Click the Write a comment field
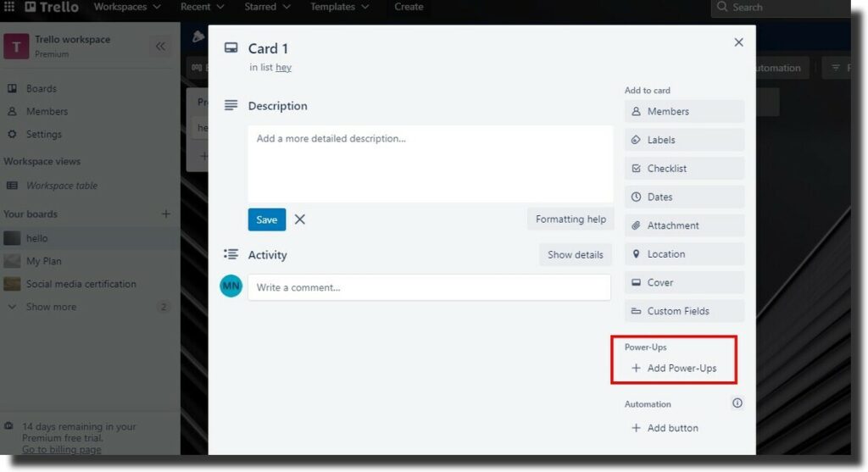Screen dimensions: 868x472 click(x=429, y=287)
